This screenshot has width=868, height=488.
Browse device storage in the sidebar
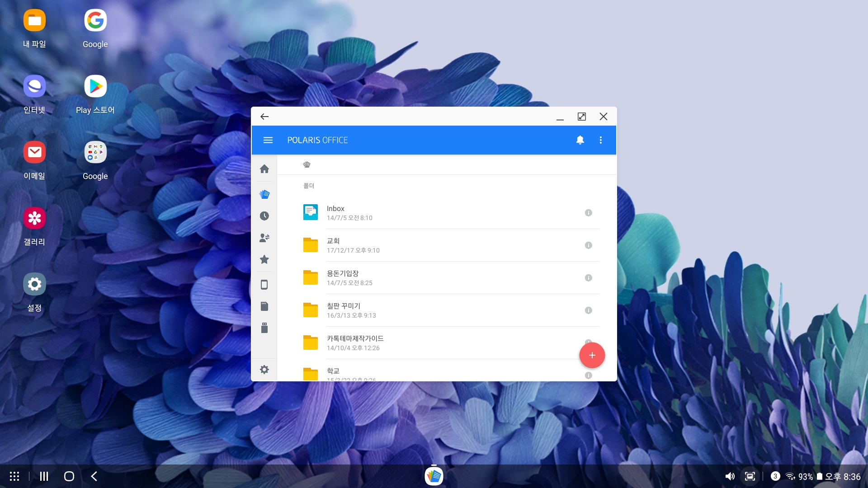click(264, 285)
